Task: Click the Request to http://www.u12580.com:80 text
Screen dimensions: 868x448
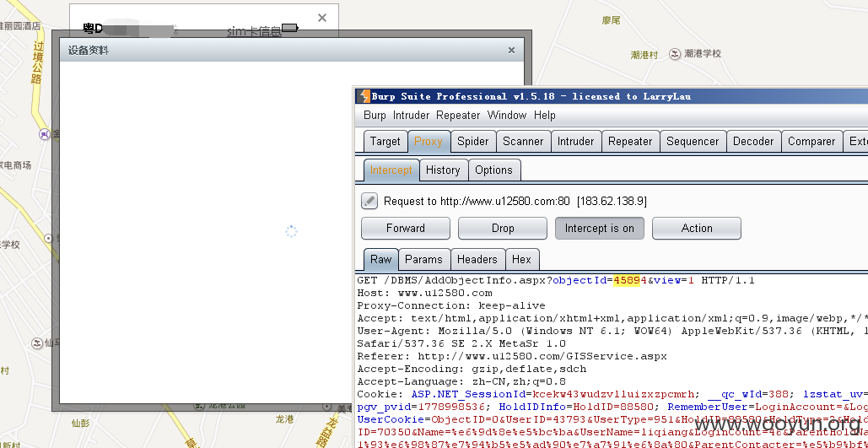Action: tap(477, 201)
